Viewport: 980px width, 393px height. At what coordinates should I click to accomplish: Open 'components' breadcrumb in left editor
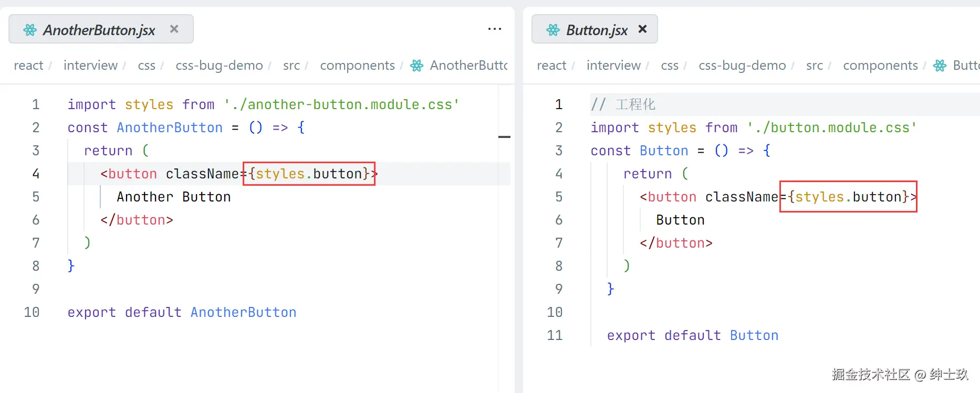[357, 66]
